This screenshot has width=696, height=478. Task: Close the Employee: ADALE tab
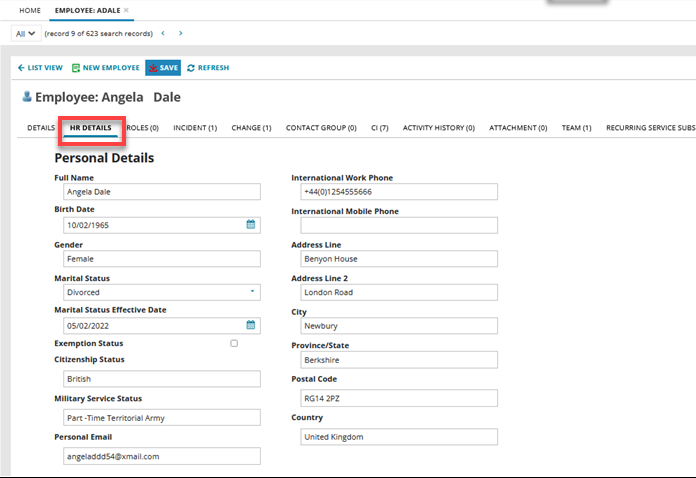126,9
